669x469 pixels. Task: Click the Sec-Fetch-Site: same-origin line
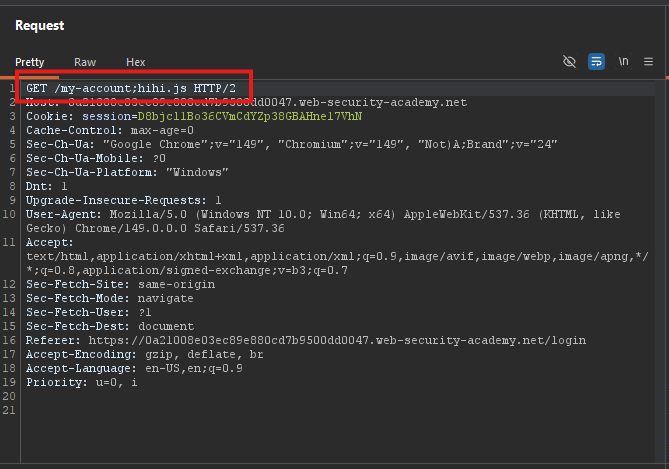pos(120,284)
